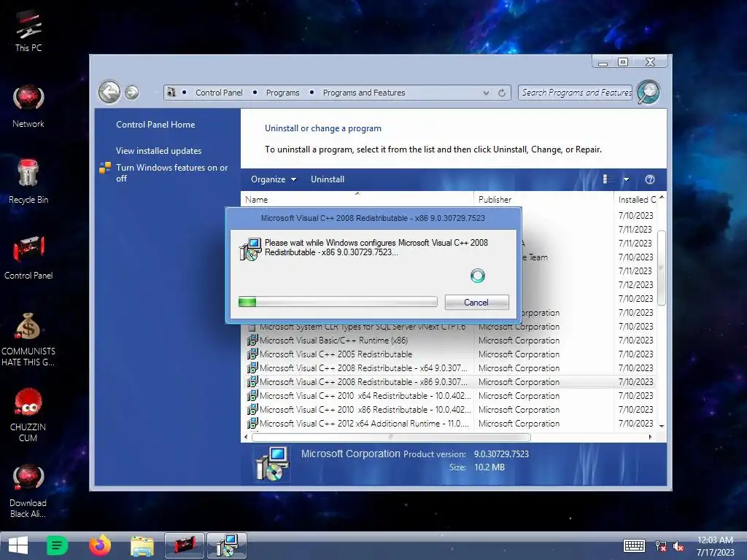Click the network status tray icon
747x560 pixels.
(661, 546)
